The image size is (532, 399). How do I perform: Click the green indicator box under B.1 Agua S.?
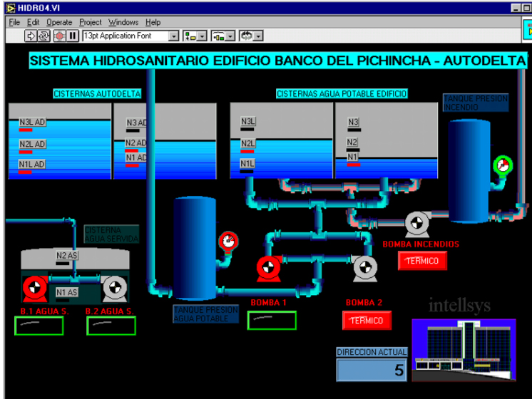coord(39,326)
